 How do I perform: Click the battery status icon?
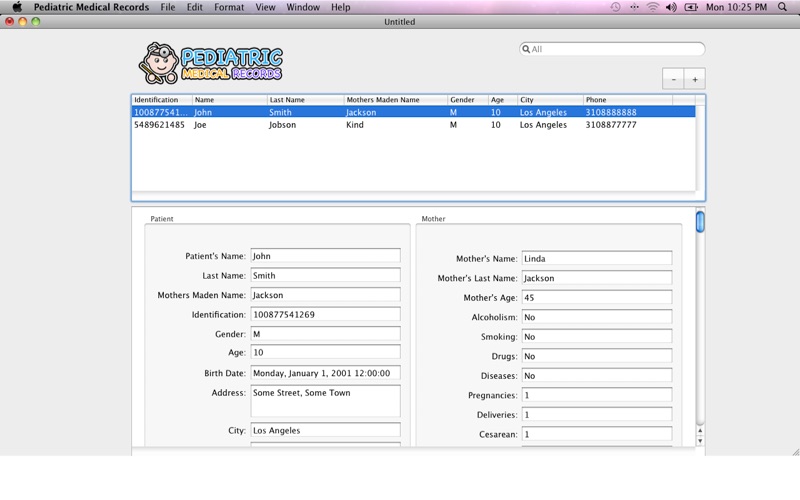point(691,7)
